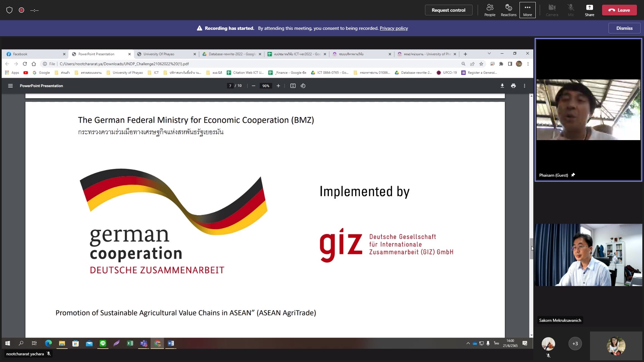Close the Facebook tab
This screenshot has width=644, height=362.
click(64, 54)
